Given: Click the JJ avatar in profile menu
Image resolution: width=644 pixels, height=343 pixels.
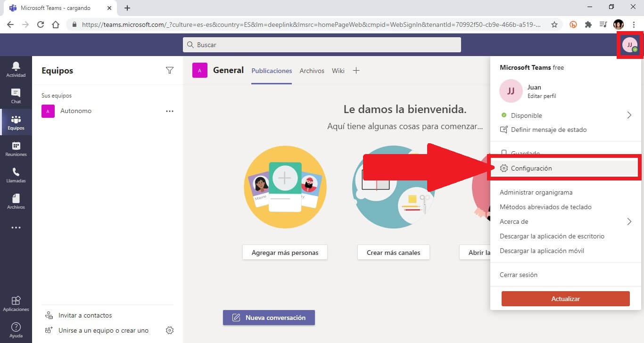Looking at the screenshot, I should coord(511,91).
